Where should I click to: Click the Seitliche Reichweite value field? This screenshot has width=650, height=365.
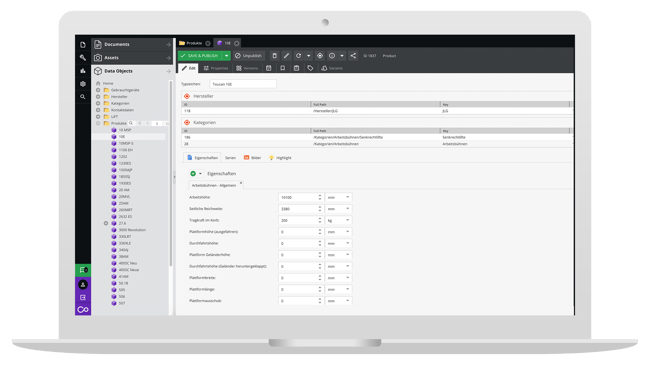(x=298, y=209)
